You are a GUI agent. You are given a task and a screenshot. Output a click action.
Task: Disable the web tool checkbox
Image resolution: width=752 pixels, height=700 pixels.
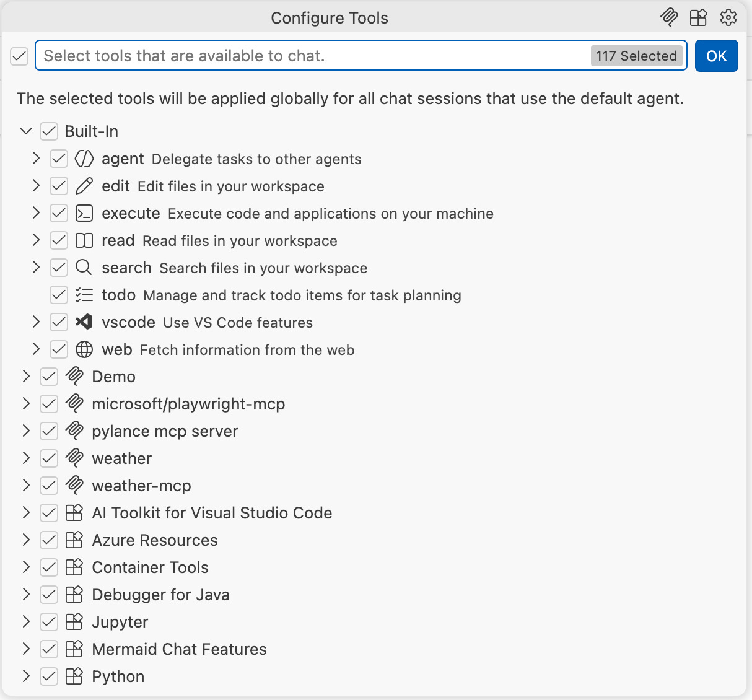[x=59, y=349]
